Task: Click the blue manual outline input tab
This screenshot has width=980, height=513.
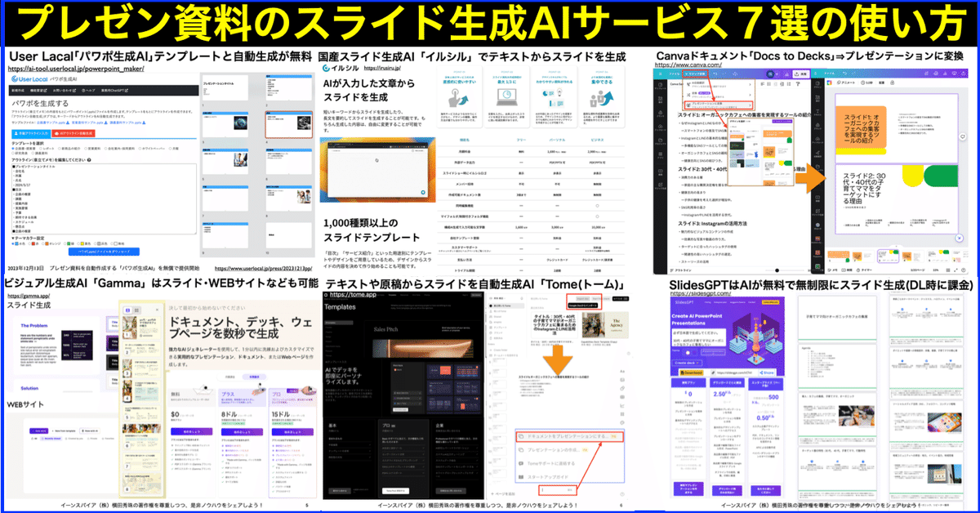Action: [31, 133]
